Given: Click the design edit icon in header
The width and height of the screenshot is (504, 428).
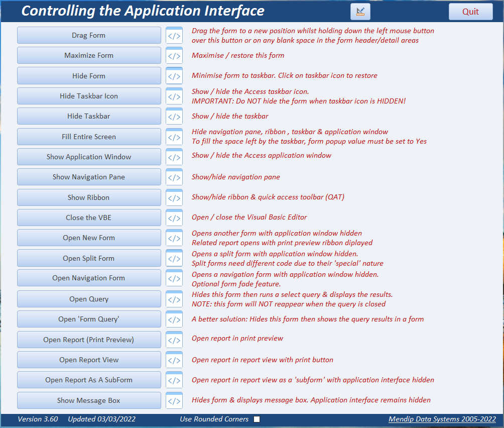Looking at the screenshot, I should click(x=360, y=12).
